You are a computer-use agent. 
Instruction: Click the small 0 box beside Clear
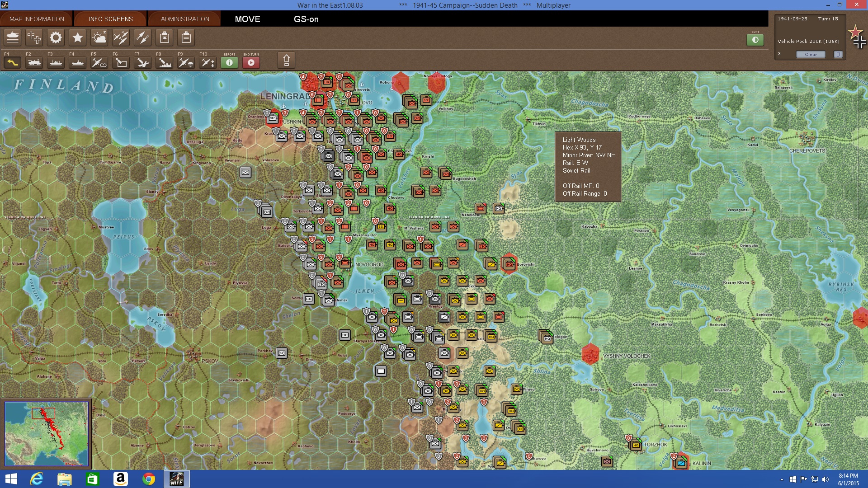838,54
